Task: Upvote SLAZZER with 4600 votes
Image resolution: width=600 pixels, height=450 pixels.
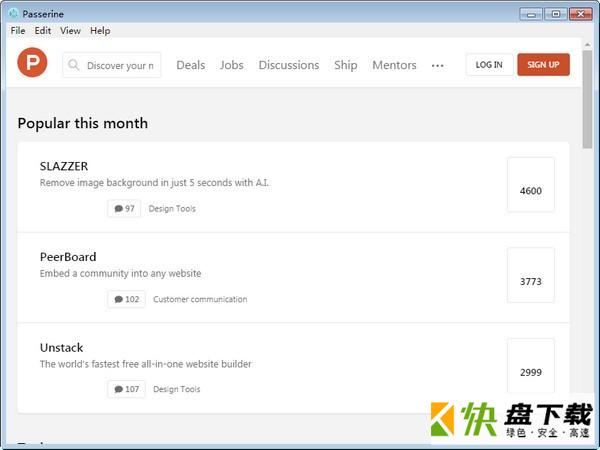Action: (531, 184)
